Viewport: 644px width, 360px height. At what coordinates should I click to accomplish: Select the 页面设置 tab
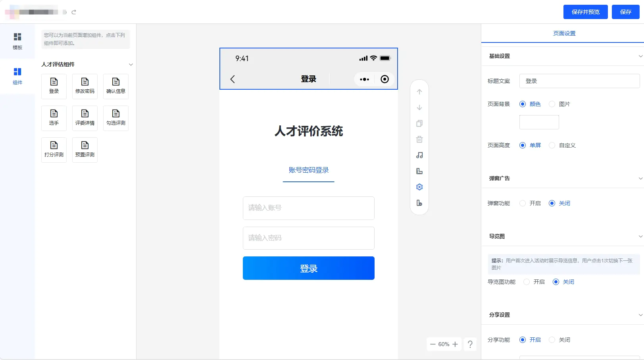click(564, 33)
